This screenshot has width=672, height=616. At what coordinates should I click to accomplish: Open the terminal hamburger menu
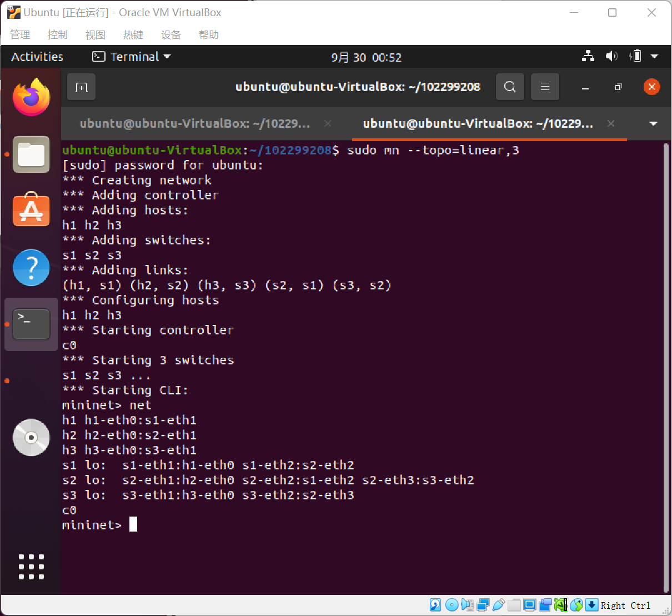(545, 87)
